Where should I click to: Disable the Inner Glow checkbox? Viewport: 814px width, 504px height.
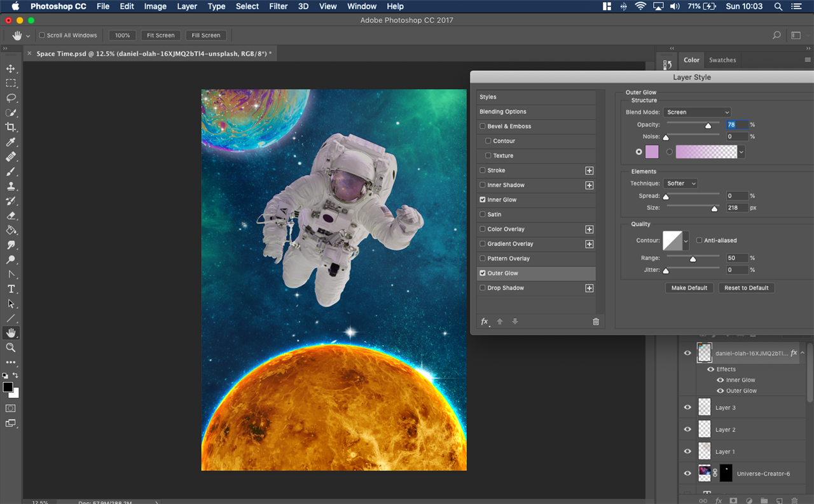[483, 200]
